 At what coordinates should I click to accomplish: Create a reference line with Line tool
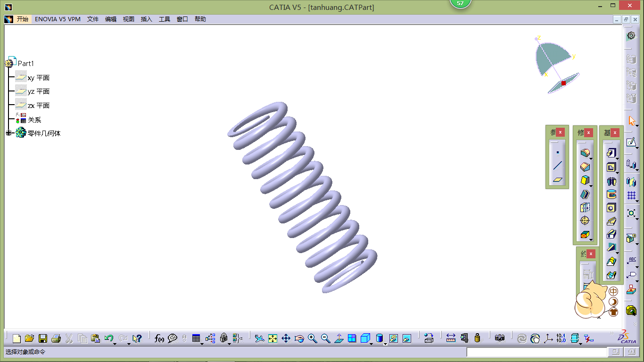click(x=558, y=166)
